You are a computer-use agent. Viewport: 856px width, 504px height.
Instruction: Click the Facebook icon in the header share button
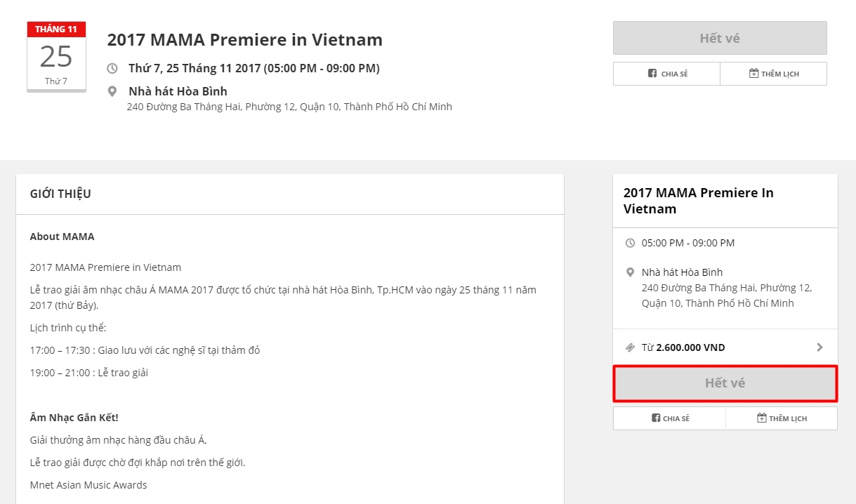pos(652,74)
